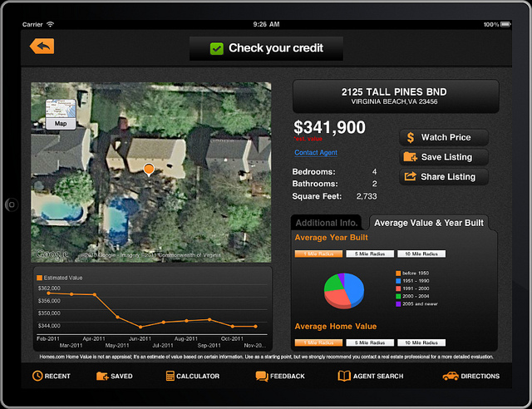This screenshot has width=532, height=409.
Task: Launch the Calculator icon
Action: pos(170,377)
